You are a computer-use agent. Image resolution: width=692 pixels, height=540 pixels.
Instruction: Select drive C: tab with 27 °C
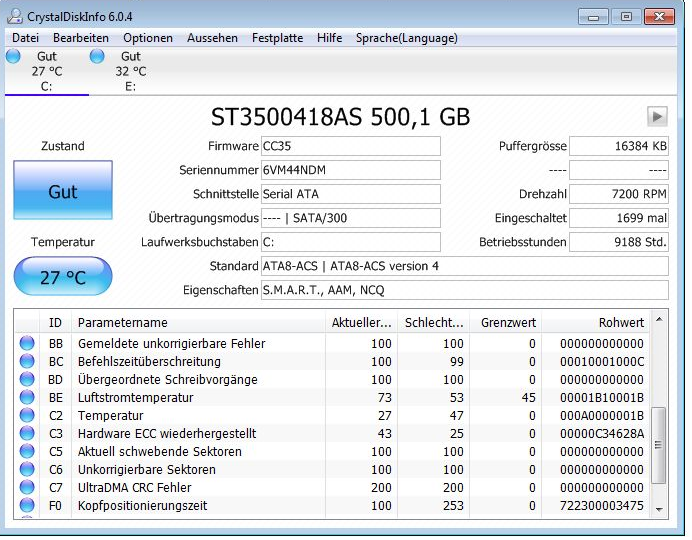(47, 71)
